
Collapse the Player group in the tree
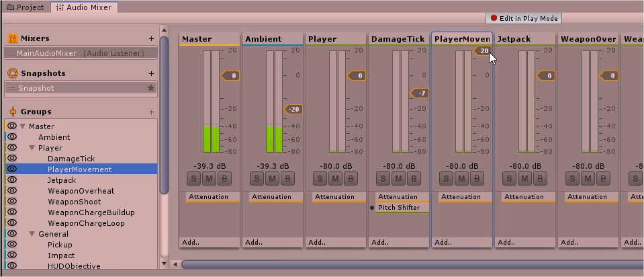pyautogui.click(x=32, y=148)
